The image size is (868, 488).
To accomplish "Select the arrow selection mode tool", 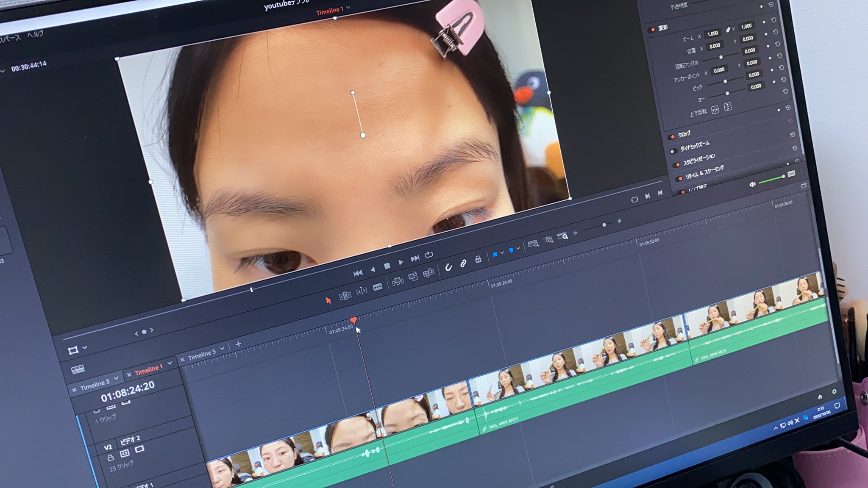I will 328,300.
